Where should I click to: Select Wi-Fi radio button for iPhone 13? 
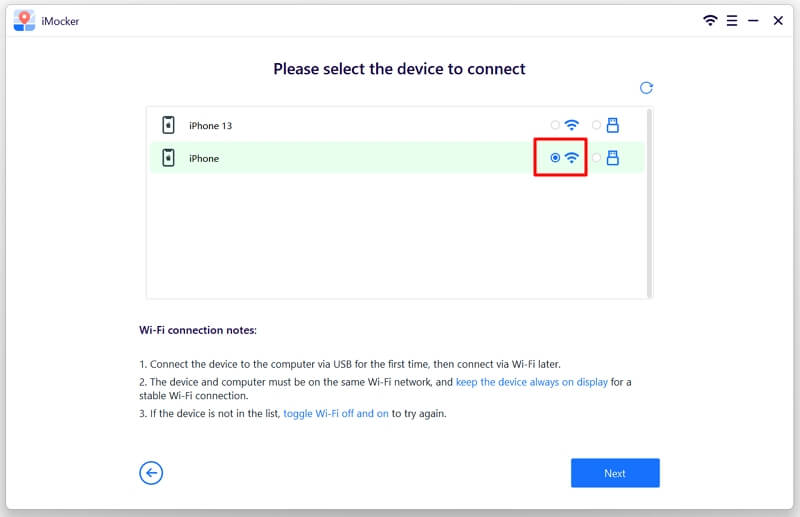point(555,125)
